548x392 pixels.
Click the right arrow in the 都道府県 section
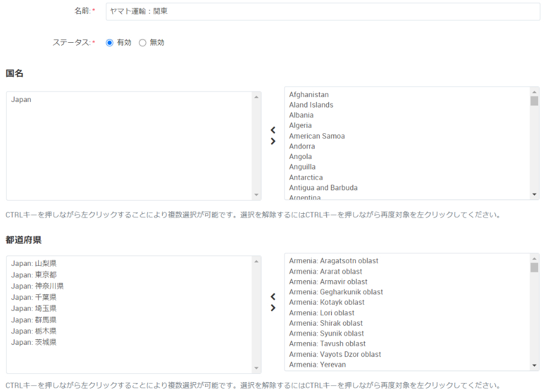coord(273,308)
